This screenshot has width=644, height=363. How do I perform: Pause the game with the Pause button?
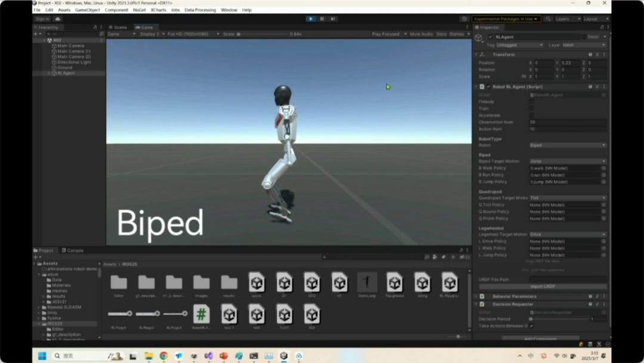click(322, 19)
